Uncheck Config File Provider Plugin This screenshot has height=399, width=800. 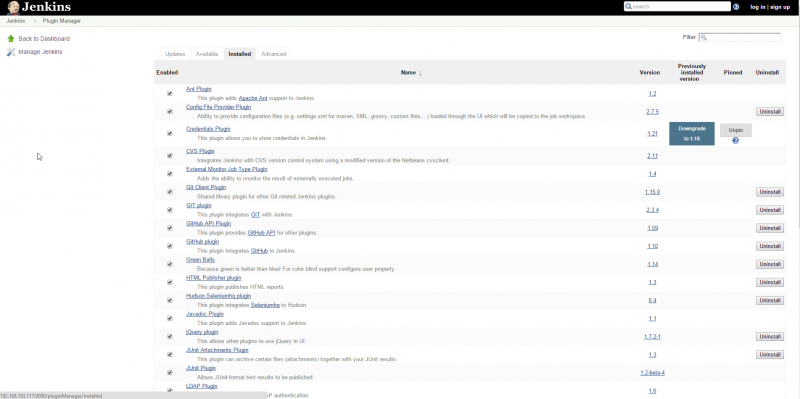coord(170,112)
